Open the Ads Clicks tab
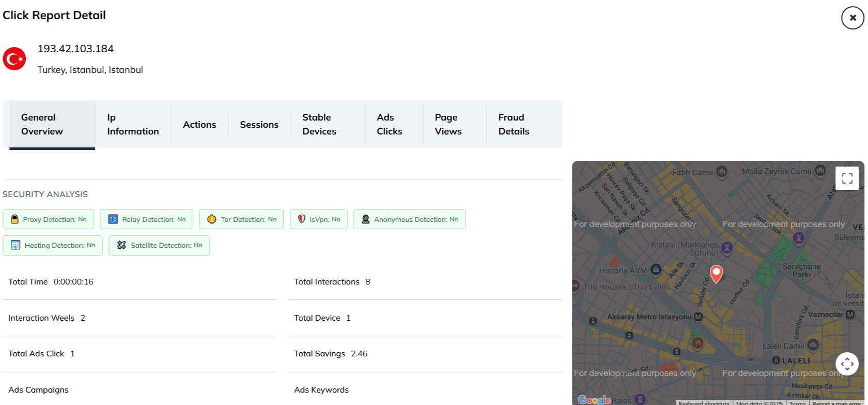 pyautogui.click(x=394, y=124)
